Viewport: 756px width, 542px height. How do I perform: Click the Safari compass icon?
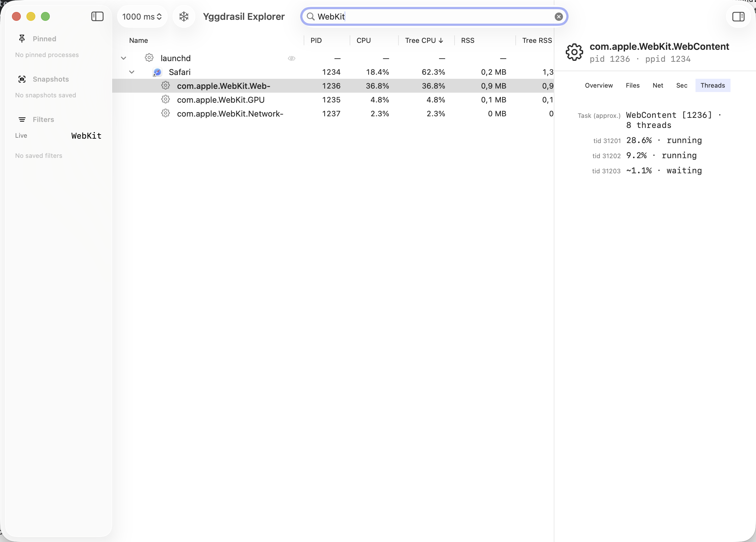coord(157,72)
